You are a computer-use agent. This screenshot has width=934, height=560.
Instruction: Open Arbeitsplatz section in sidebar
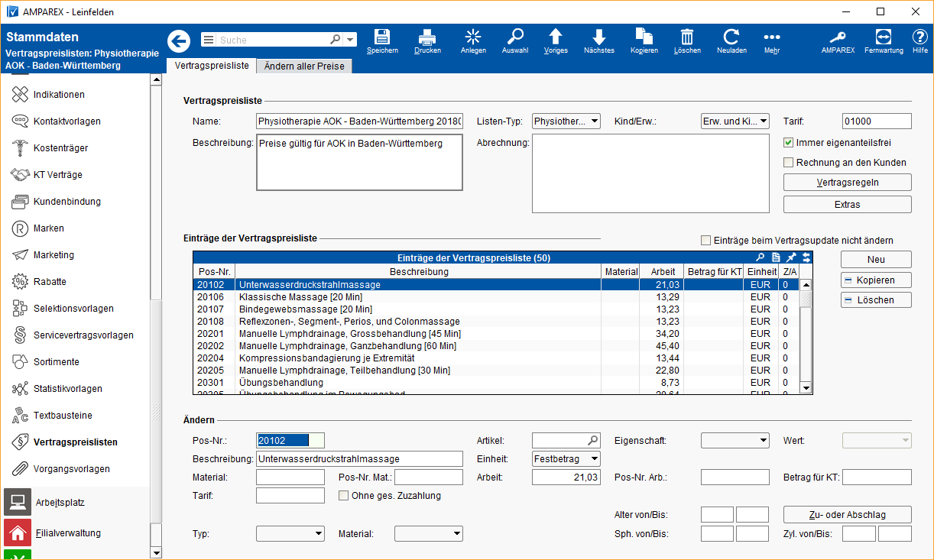point(76,503)
